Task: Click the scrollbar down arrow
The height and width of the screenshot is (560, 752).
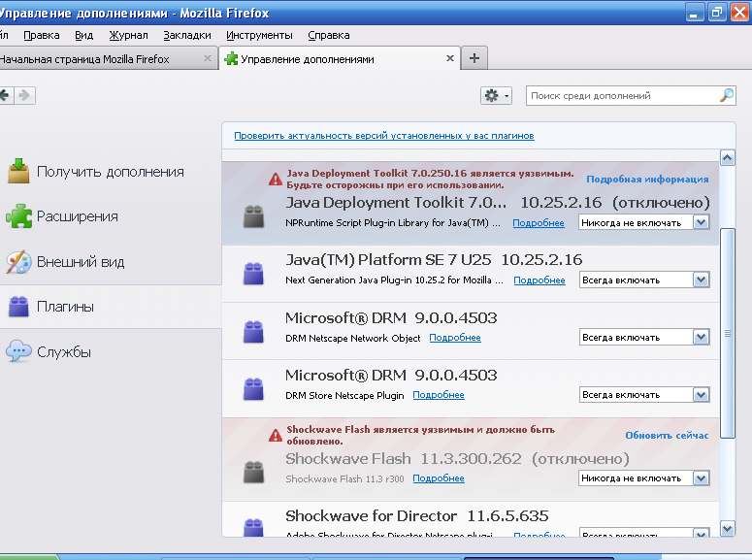Action: (728, 529)
